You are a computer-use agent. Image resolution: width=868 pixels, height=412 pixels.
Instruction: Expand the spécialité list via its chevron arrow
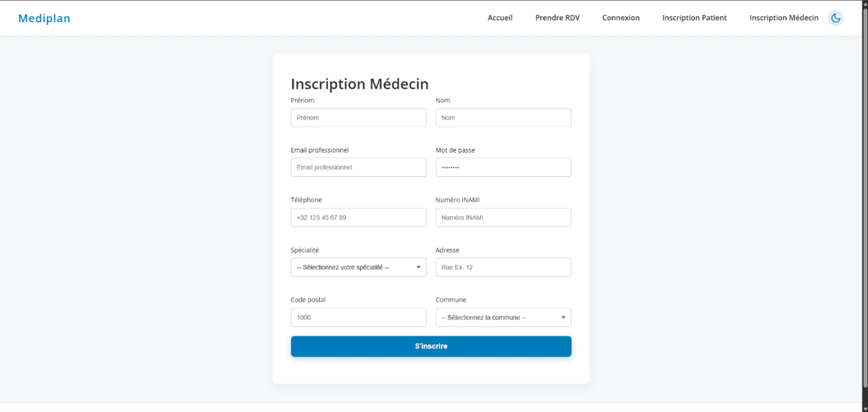(x=418, y=267)
